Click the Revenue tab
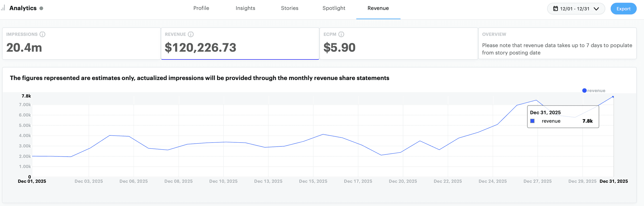 coord(378,8)
